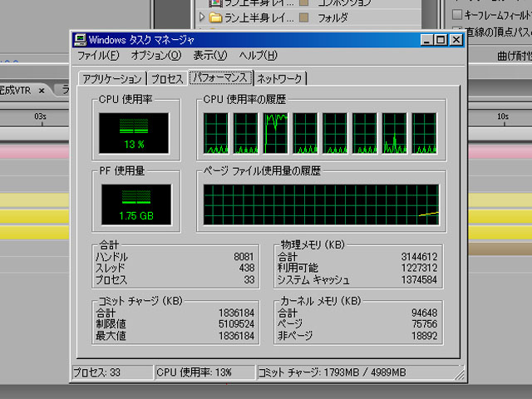Screen dimensions: 532x399
Task: Open the ファイル(F) menu
Action: pyautogui.click(x=98, y=56)
